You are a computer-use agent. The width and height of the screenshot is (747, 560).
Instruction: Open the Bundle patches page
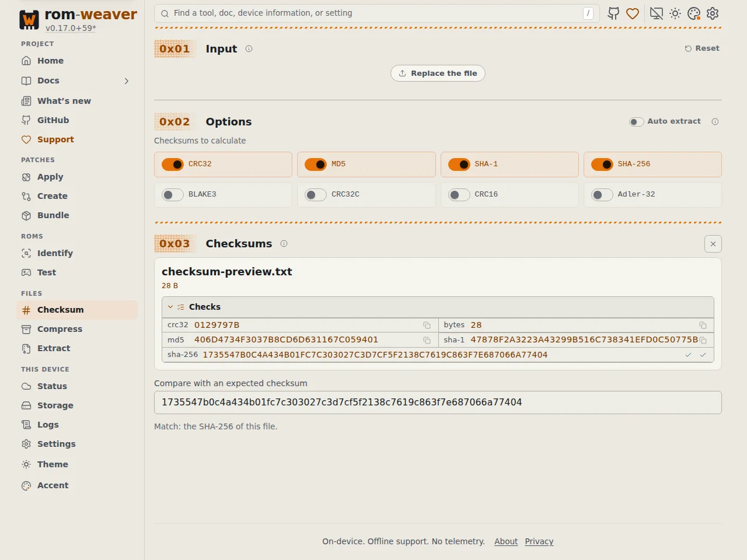(77, 215)
